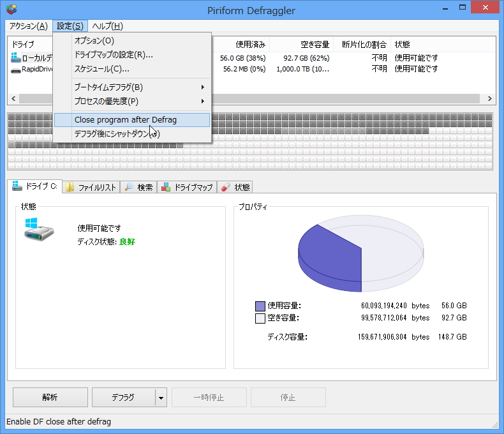Viewport: 504px width, 434px height.
Task: Click the 状態 tab pill icon
Action: 226,187
